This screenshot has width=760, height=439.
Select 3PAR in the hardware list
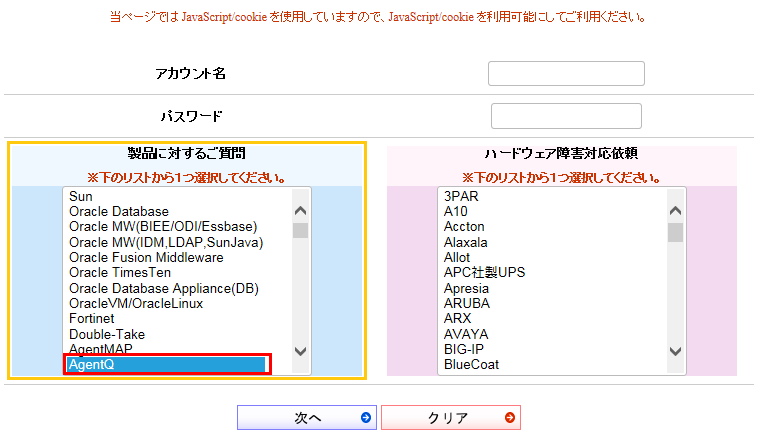(x=461, y=196)
